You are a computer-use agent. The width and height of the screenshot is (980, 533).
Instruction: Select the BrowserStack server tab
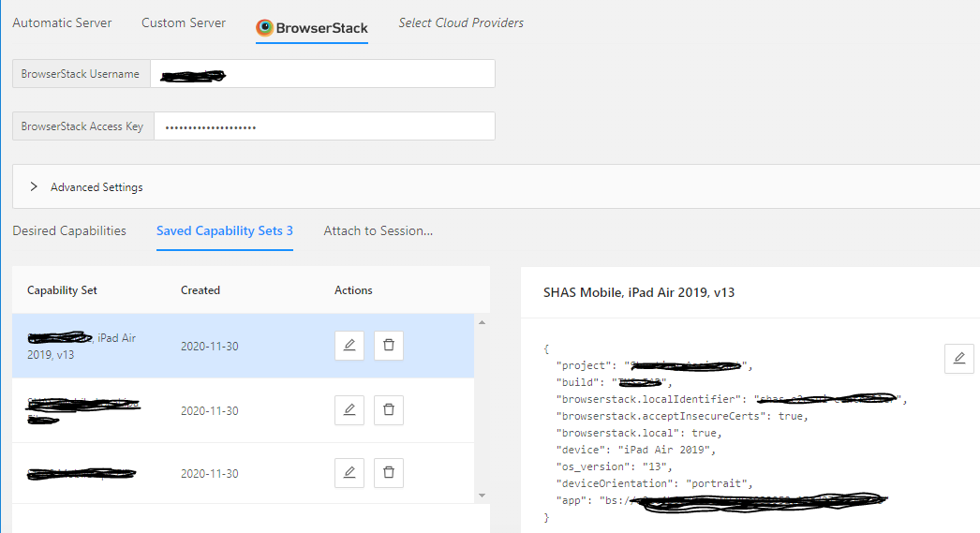click(312, 28)
